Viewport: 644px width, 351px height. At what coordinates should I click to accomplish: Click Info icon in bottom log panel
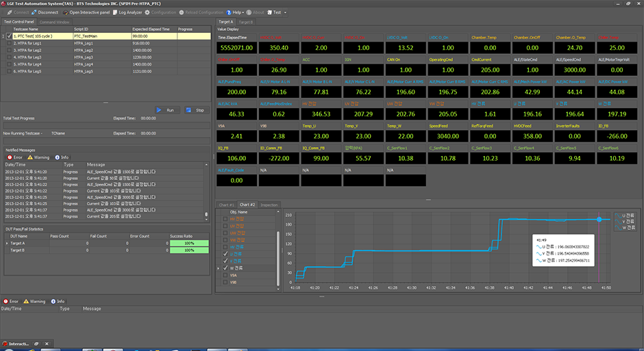[x=53, y=301]
